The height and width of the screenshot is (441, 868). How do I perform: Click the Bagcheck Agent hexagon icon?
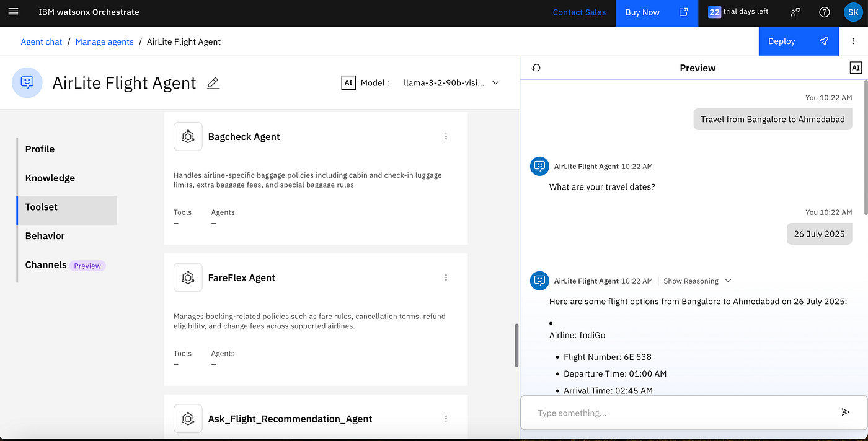[x=188, y=136]
